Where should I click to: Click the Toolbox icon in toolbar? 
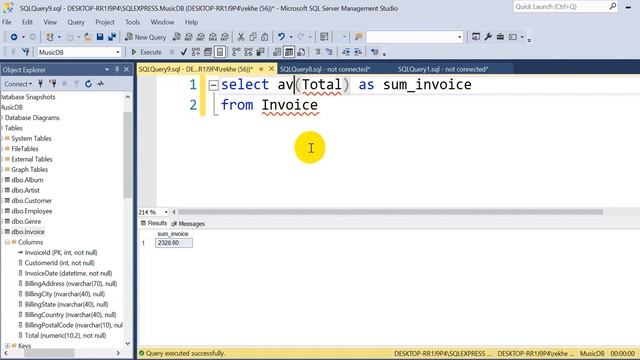coord(500,37)
